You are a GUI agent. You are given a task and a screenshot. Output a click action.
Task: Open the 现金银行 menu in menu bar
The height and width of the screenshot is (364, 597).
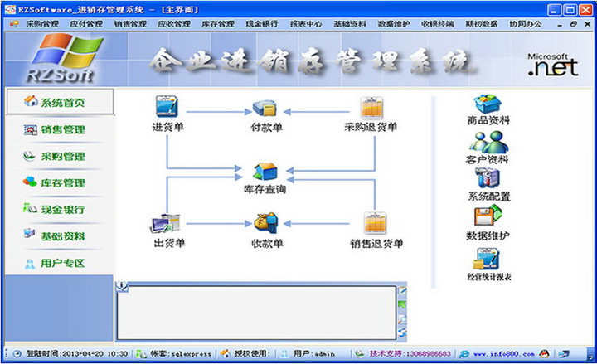click(x=262, y=24)
